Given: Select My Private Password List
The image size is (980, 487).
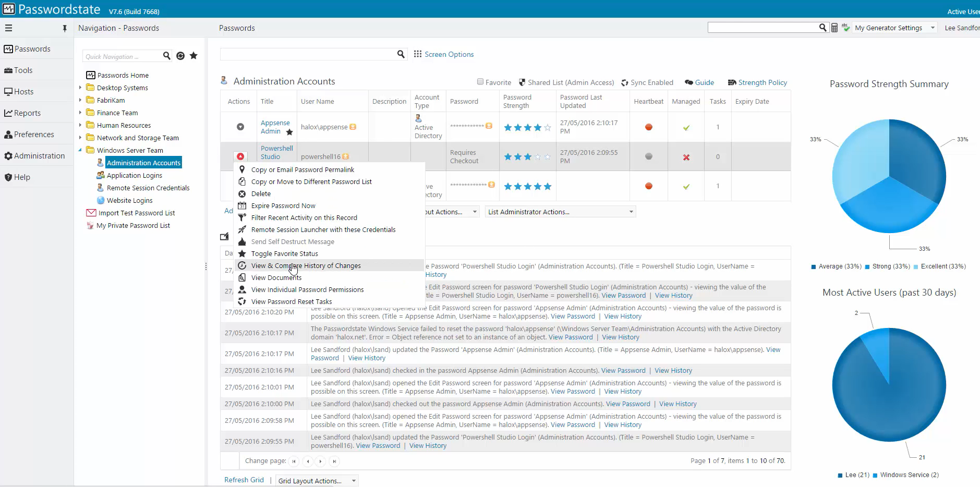Looking at the screenshot, I should click(133, 225).
